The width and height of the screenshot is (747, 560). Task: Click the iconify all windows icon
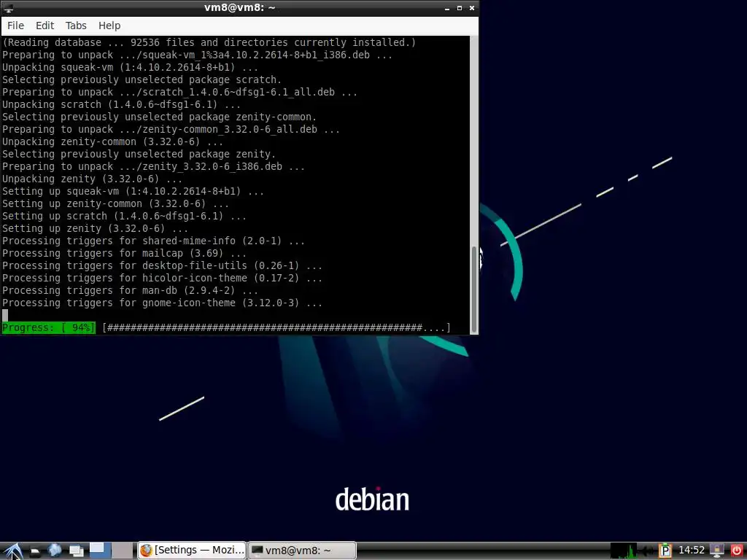coord(76,551)
